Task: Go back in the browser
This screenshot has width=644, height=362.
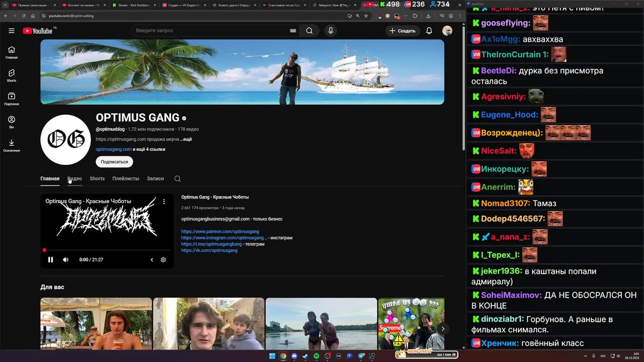Action: [6, 16]
